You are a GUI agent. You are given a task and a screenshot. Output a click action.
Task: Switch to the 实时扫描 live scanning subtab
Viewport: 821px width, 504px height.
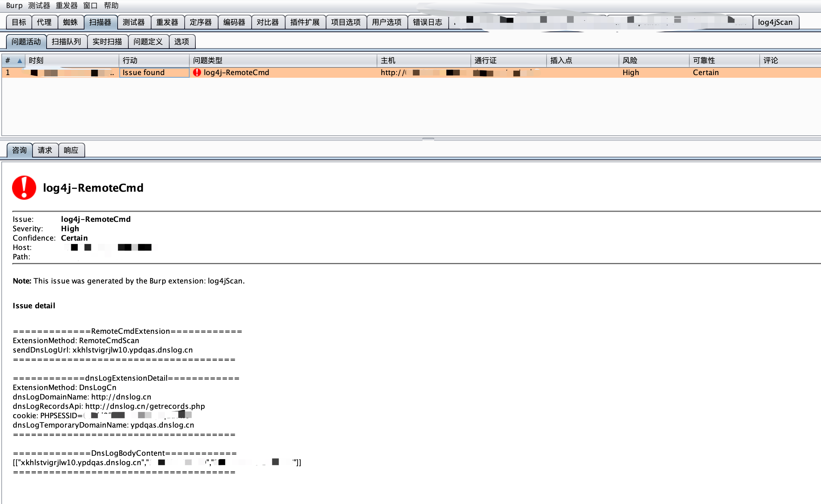[107, 42]
